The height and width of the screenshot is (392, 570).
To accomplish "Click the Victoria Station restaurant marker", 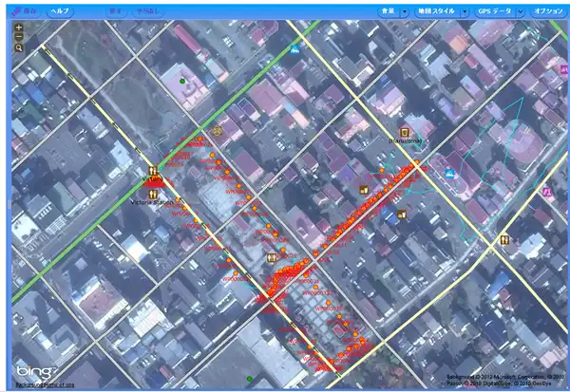I will tap(153, 194).
